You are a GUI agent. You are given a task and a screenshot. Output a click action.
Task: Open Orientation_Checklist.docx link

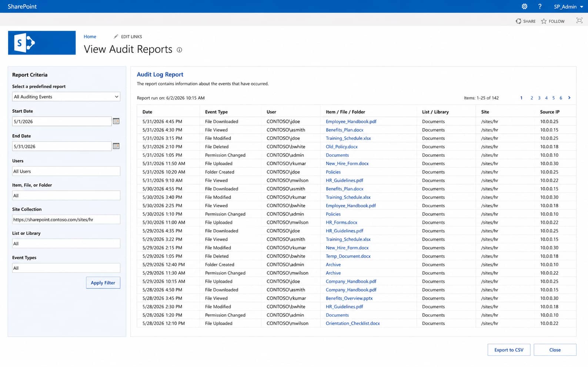353,324
